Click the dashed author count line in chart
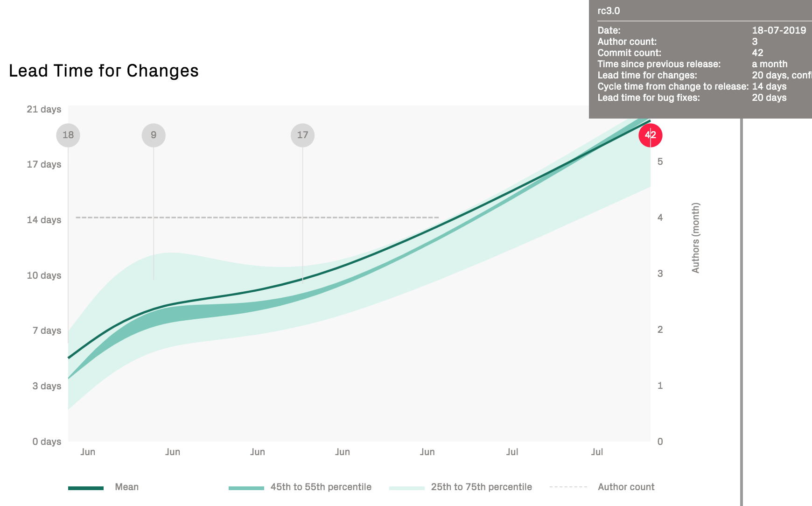This screenshot has width=812, height=506. pyautogui.click(x=257, y=218)
